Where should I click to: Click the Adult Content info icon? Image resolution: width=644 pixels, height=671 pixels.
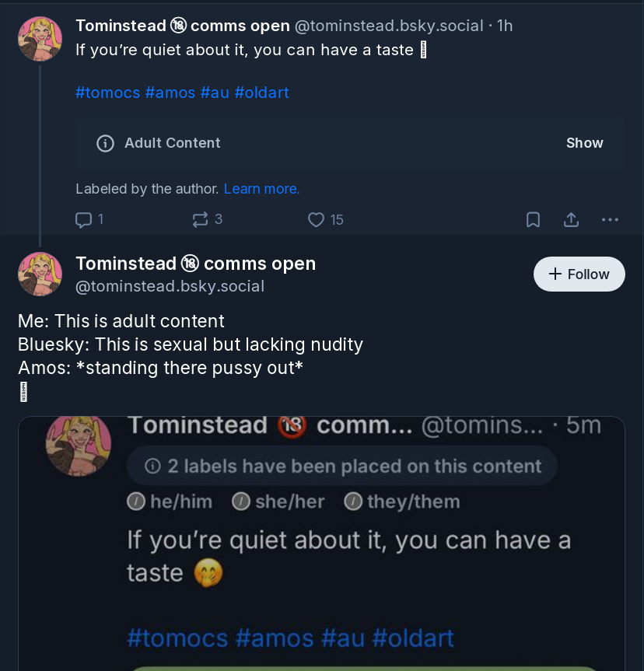click(x=105, y=143)
